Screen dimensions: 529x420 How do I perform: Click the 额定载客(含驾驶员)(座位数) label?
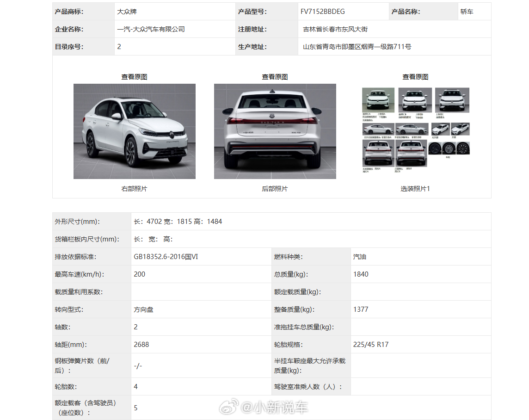(86, 408)
